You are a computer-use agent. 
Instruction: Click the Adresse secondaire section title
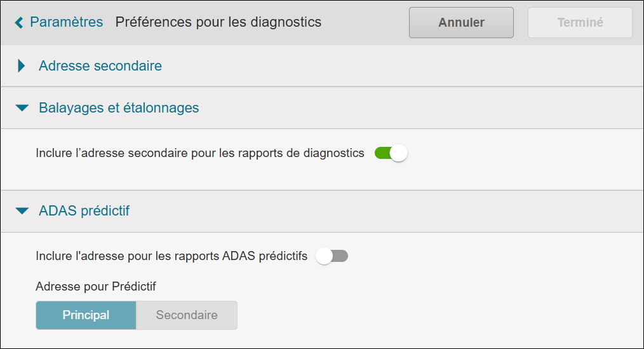[100, 66]
